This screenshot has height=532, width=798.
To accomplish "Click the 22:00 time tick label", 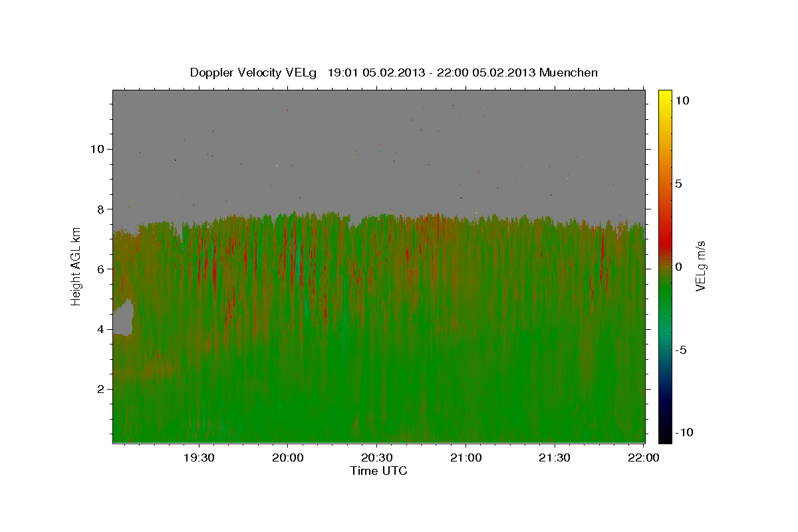I will [x=644, y=458].
